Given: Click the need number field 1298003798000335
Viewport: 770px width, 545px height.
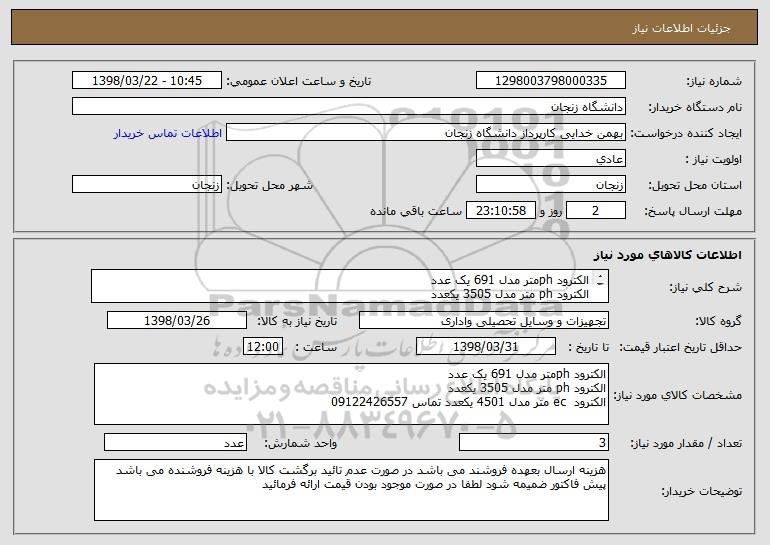Looking at the screenshot, I should pyautogui.click(x=550, y=81).
